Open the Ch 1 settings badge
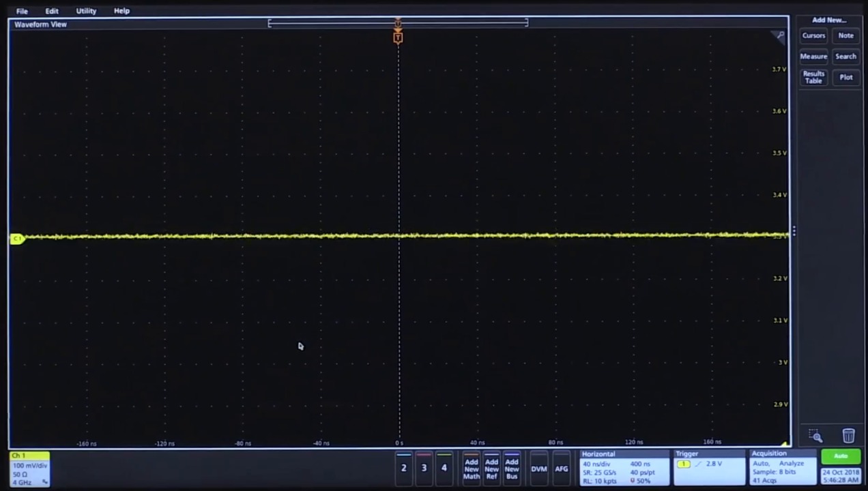Screen dimensions: 868x491 click(29, 469)
